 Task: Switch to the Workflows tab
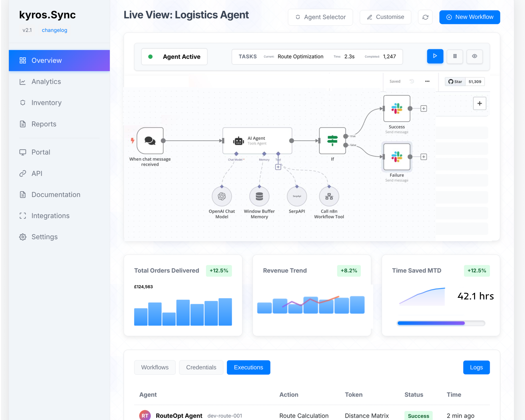155,367
